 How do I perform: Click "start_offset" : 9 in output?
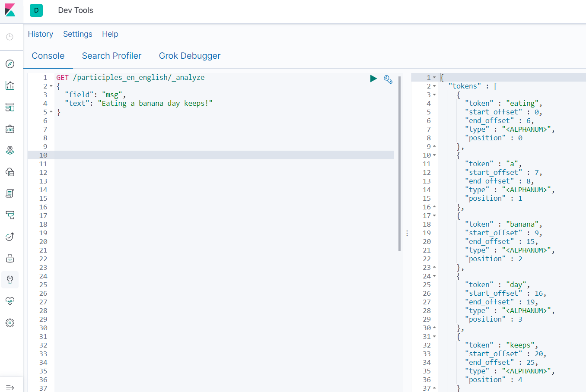503,233
